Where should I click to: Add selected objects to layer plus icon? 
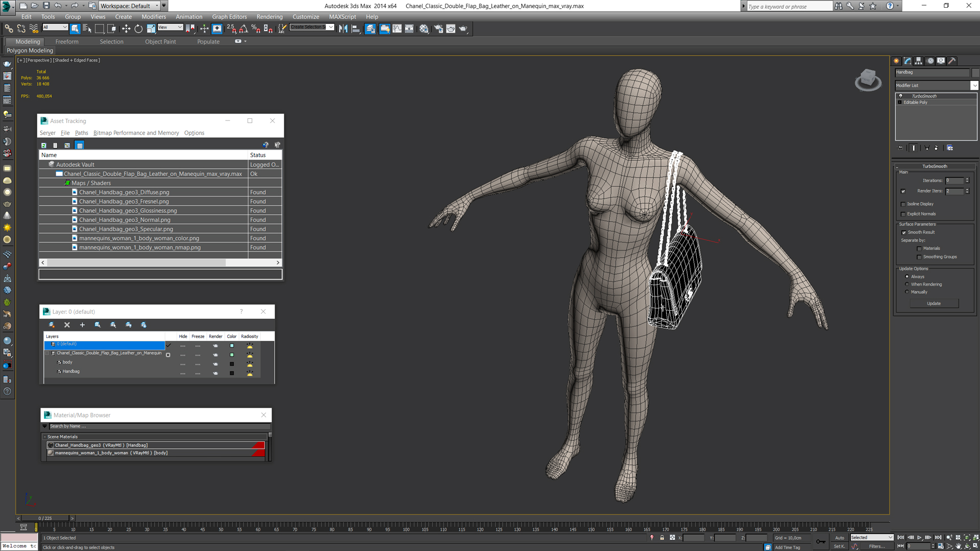click(x=82, y=325)
